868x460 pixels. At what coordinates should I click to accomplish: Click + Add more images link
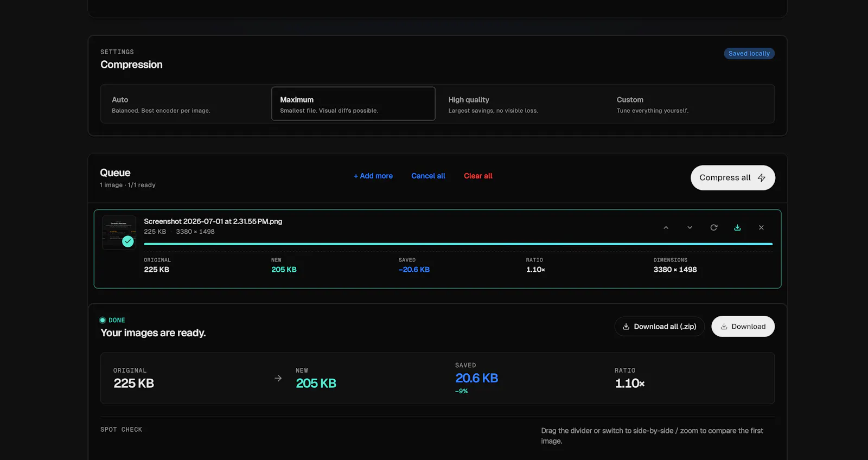click(x=373, y=176)
